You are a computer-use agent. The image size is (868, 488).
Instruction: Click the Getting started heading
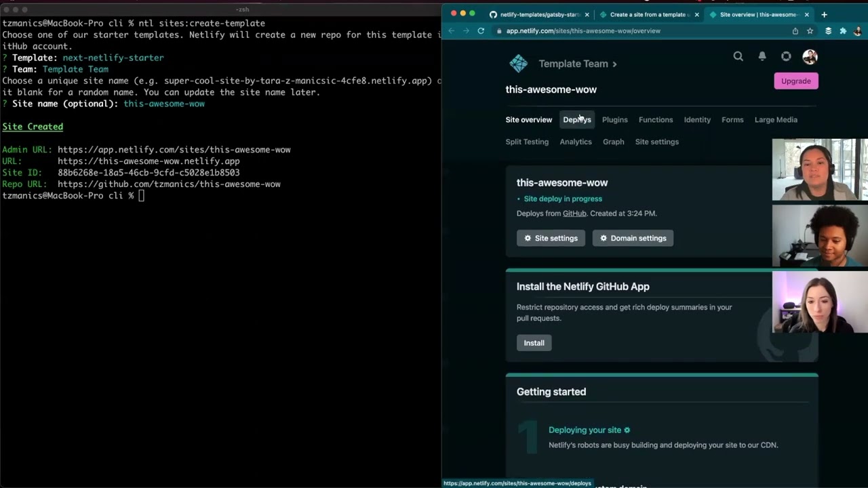(x=551, y=392)
